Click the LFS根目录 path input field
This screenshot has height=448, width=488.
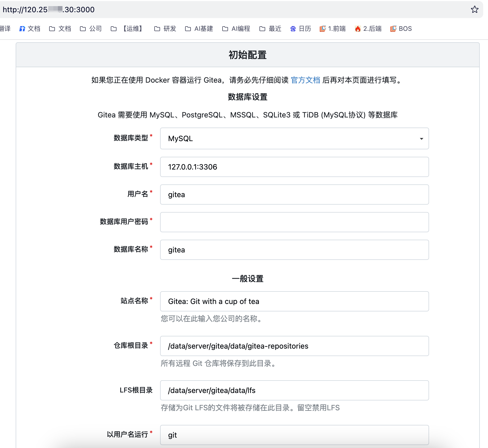(x=294, y=390)
